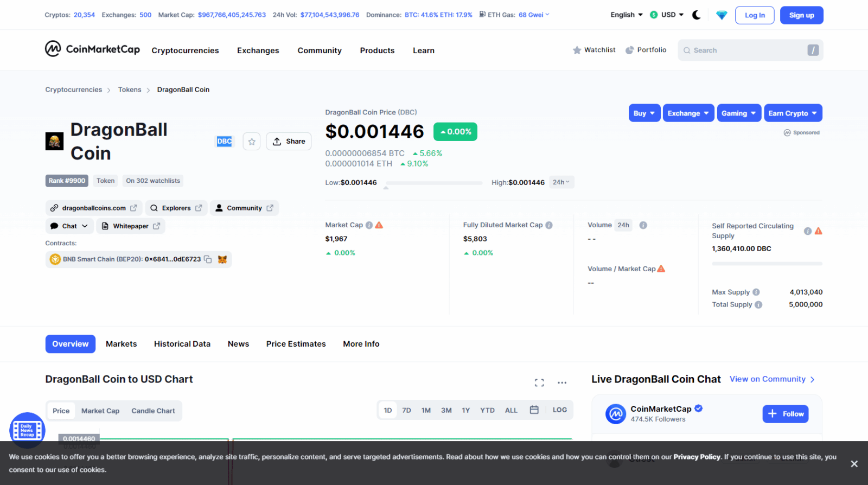Screen dimensions: 868x485
Task: Click Fully Diluted Market Cap info icon
Action: tap(549, 225)
